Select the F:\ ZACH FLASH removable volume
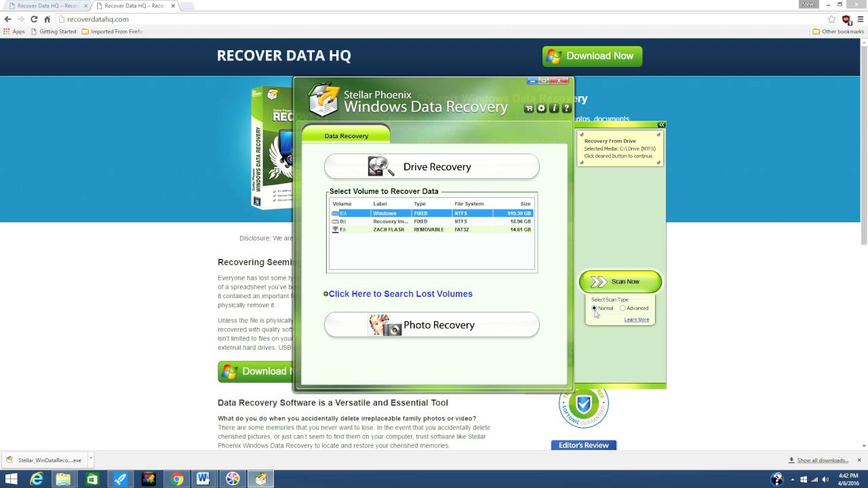 (x=432, y=230)
